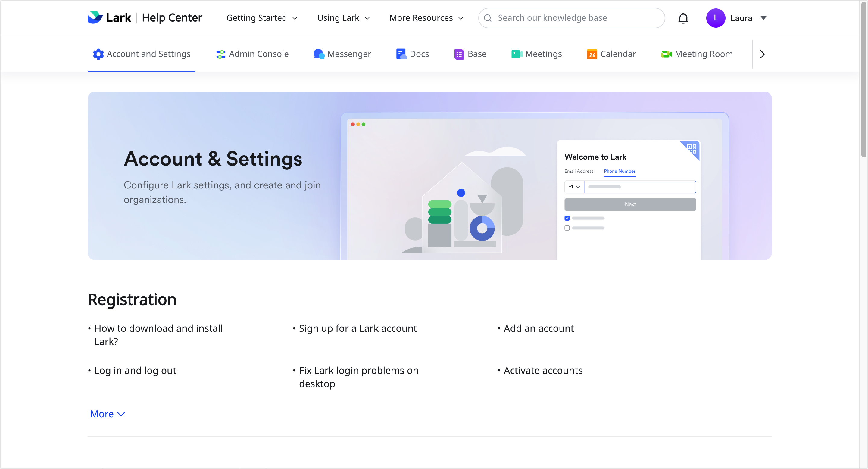Expand the More link under Registration

pos(108,414)
